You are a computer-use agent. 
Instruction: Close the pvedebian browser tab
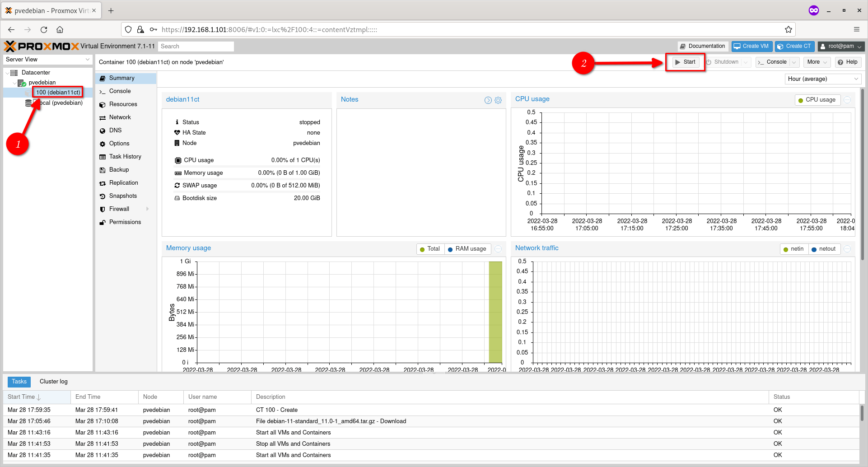tap(94, 10)
